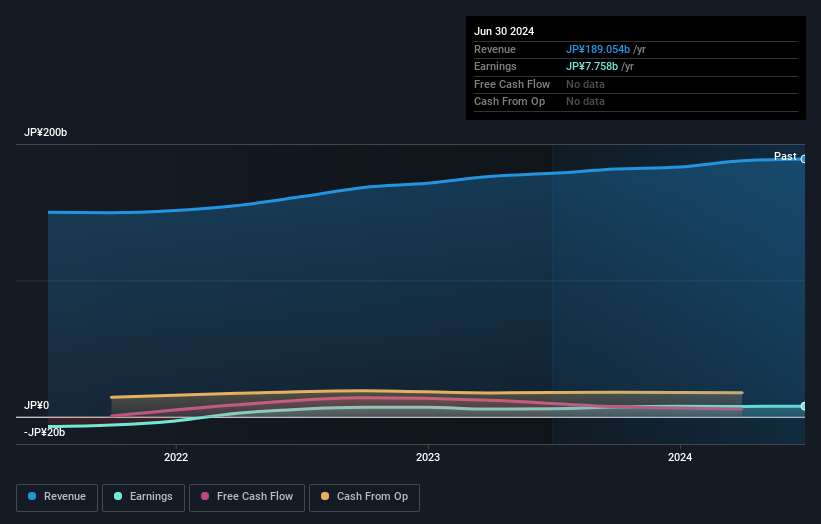Toggle the Earnings legend button
Screen dimensions: 821x524
pyautogui.click(x=143, y=497)
